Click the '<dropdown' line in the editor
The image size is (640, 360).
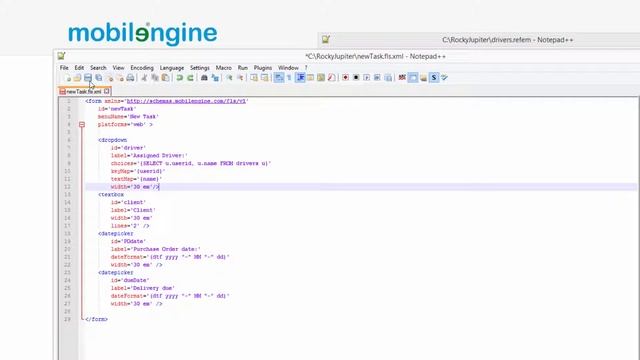(113, 140)
